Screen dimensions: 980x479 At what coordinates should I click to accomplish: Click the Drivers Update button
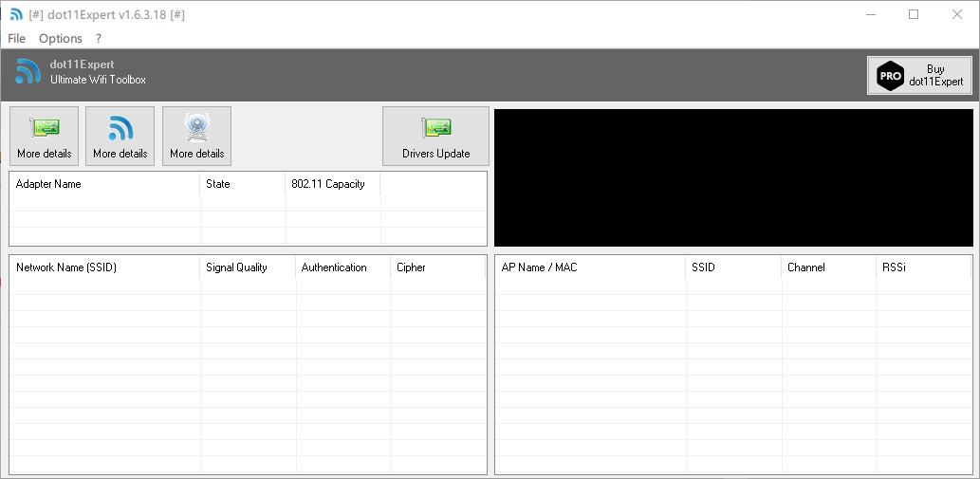click(435, 137)
